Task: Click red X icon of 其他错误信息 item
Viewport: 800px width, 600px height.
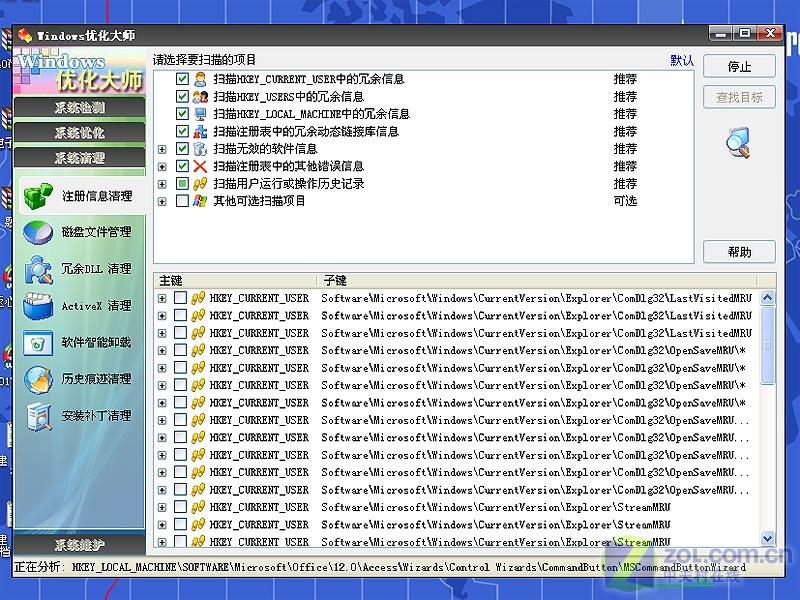Action: [x=200, y=166]
